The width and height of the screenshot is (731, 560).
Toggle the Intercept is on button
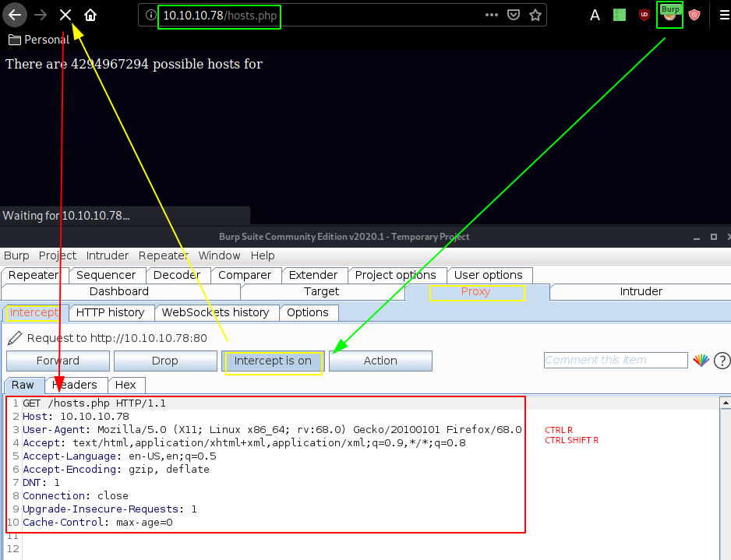point(273,361)
